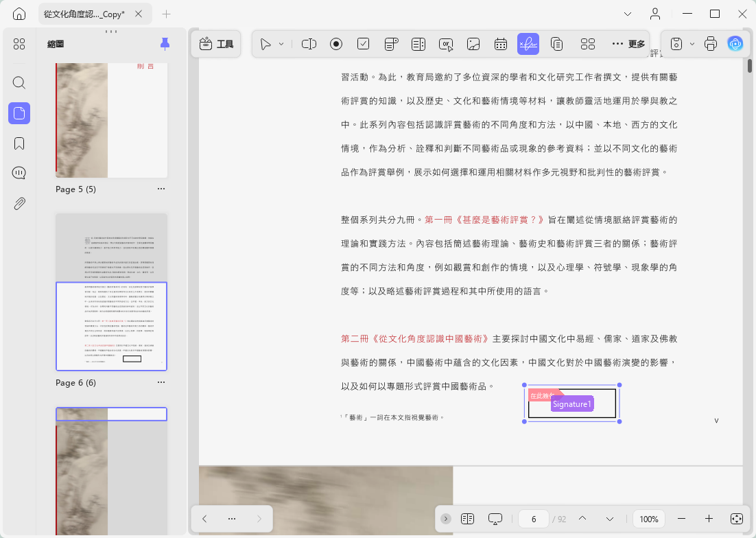Open the 工具 tools menu
Viewport: 756px width, 538px height.
[x=216, y=45]
